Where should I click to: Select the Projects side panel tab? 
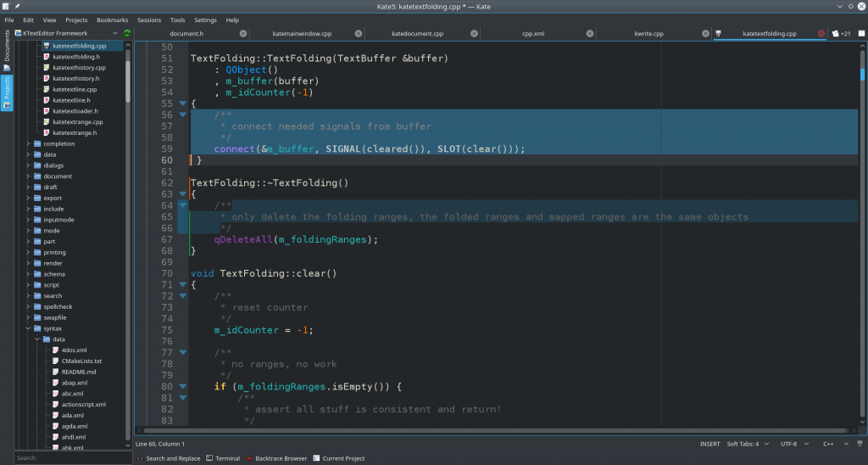point(7,93)
